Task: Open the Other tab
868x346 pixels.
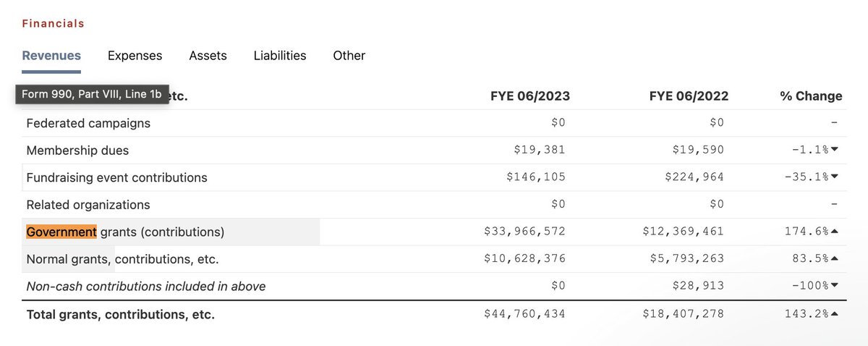Action: 349,56
